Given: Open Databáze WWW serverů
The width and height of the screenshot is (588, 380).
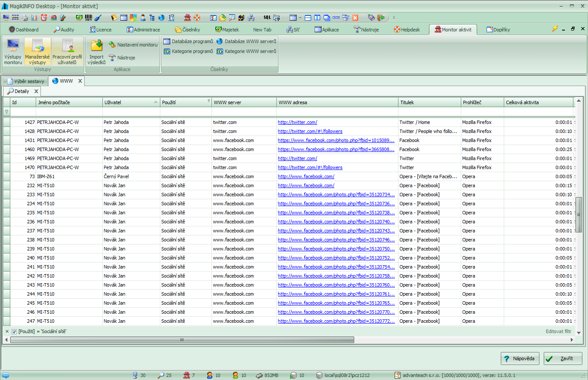Looking at the screenshot, I should tap(246, 41).
